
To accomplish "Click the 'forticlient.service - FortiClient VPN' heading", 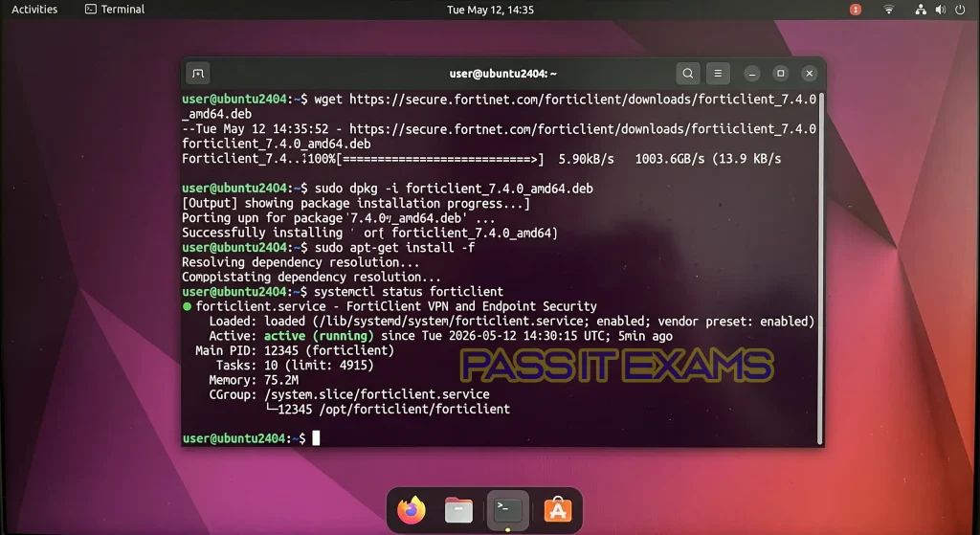I will 395,307.
